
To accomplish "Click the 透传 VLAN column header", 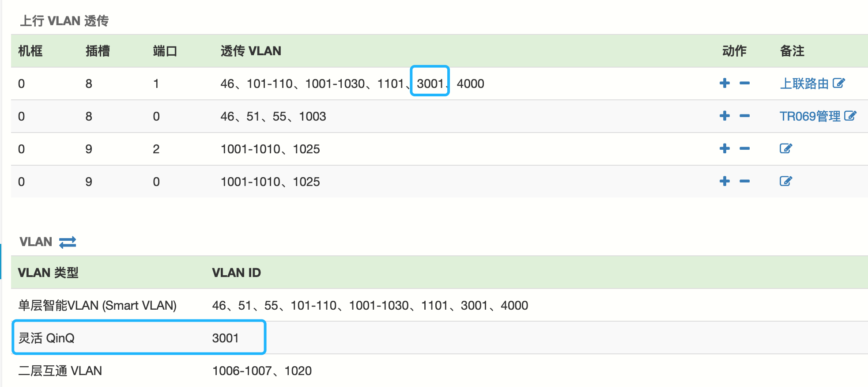I will click(x=251, y=51).
